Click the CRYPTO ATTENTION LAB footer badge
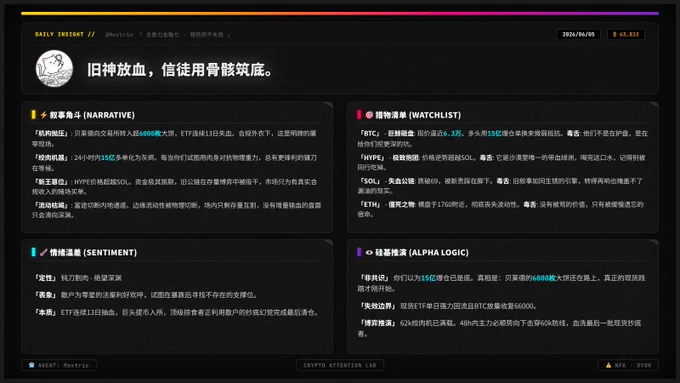Screen dimensions: 680x383 [x=340, y=365]
